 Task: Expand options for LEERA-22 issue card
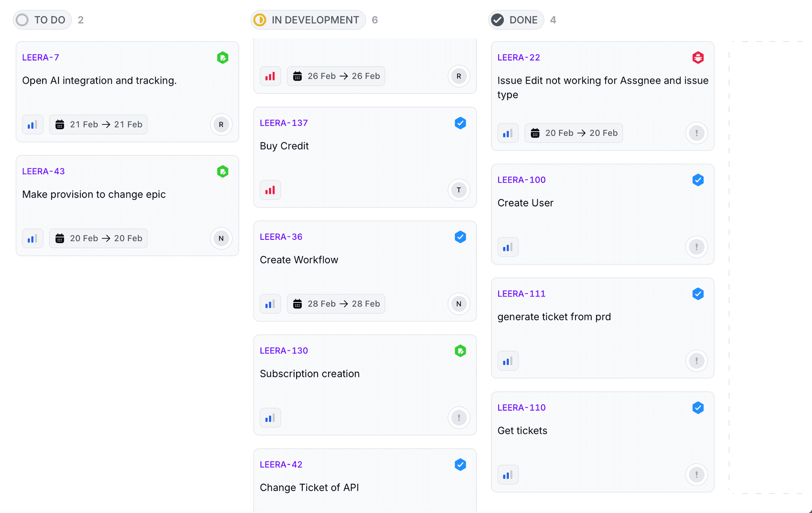click(697, 132)
